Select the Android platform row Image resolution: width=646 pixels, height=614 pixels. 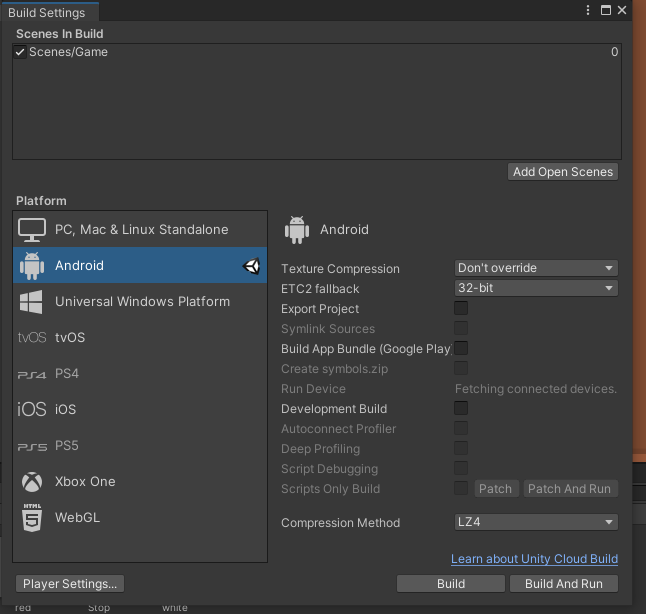pyautogui.click(x=140, y=265)
